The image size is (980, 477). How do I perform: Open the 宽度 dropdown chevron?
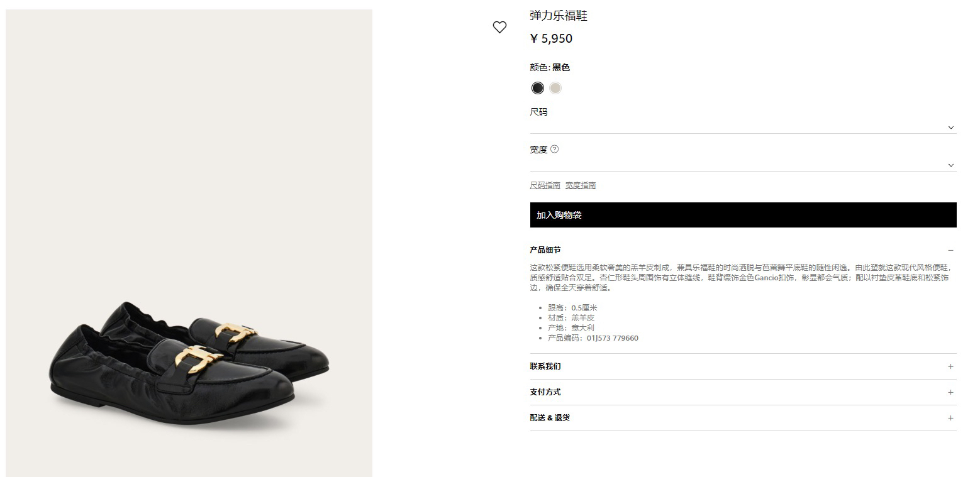[950, 165]
